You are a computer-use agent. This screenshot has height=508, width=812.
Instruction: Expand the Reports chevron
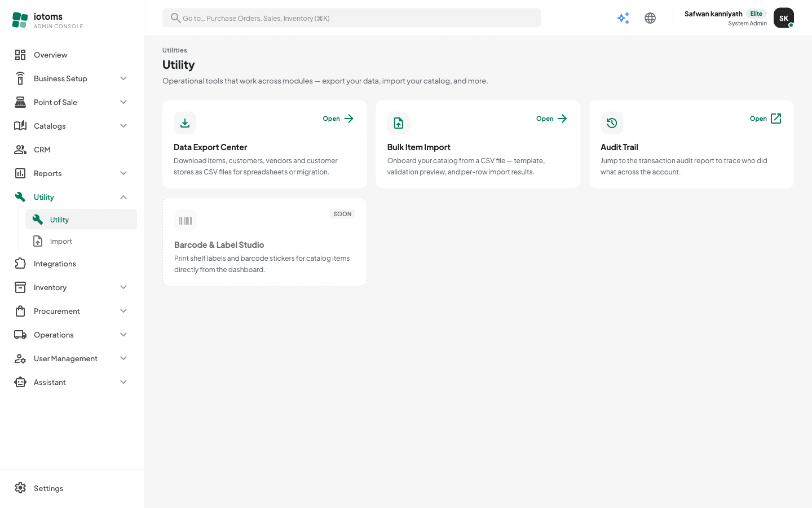(x=123, y=173)
